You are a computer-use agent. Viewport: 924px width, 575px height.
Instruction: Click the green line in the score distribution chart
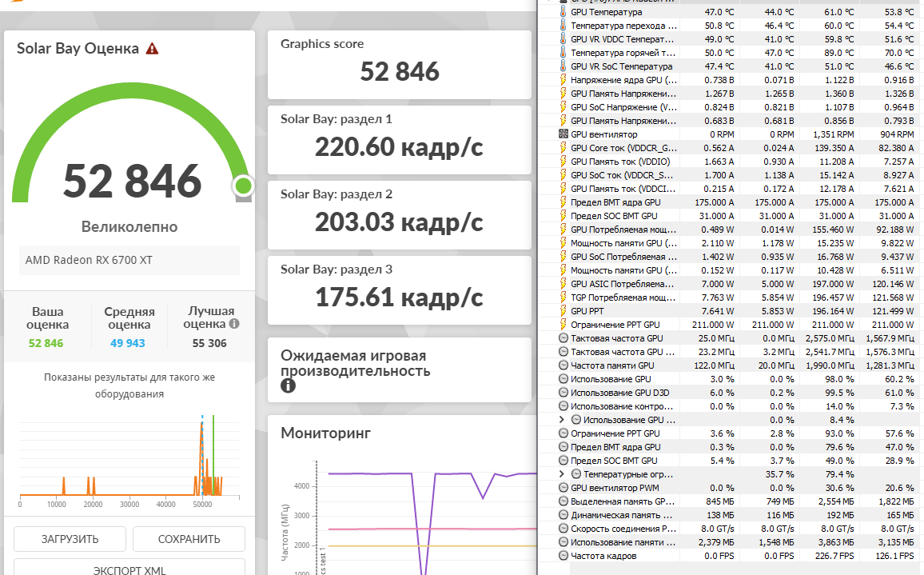(213, 454)
